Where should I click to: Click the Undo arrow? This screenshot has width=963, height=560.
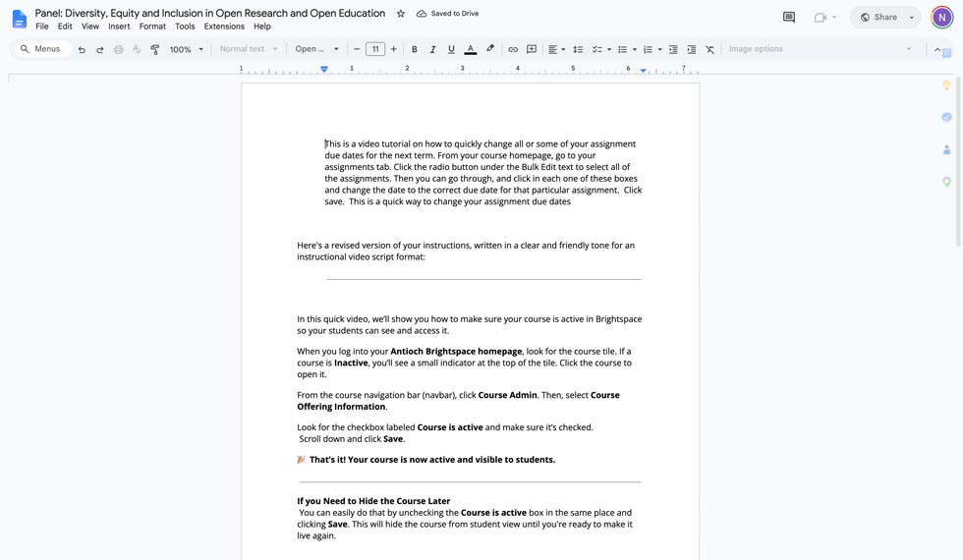82,49
